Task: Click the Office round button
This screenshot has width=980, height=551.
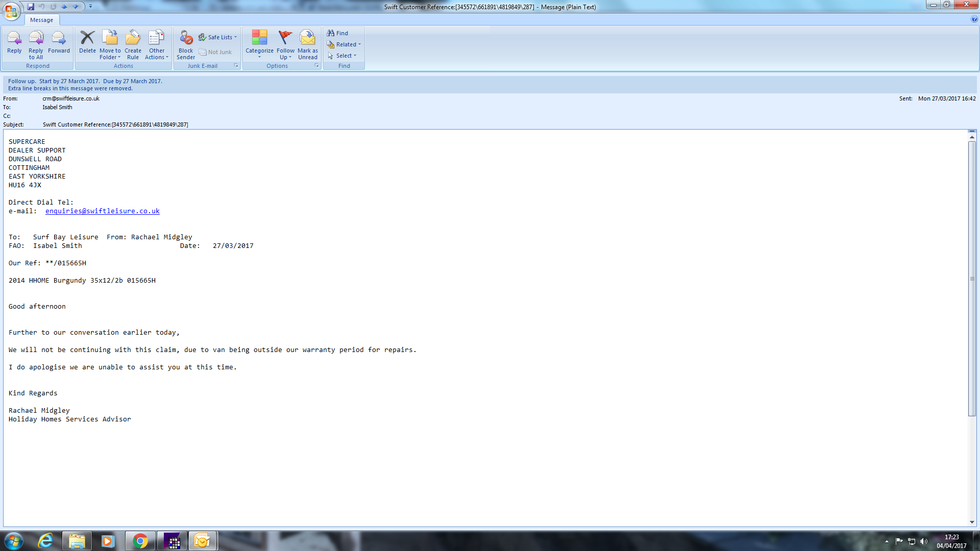Action: 11,11
